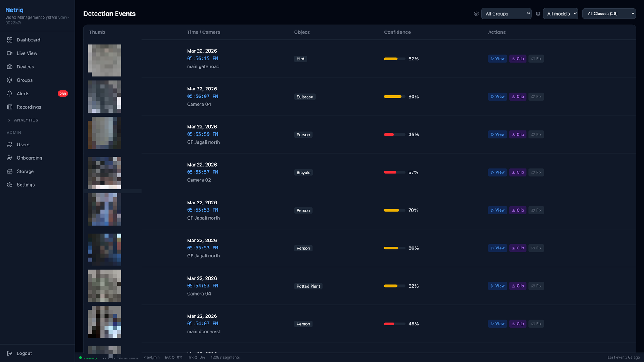Log out of Netriq
This screenshot has height=362, width=644.
pos(37,353)
